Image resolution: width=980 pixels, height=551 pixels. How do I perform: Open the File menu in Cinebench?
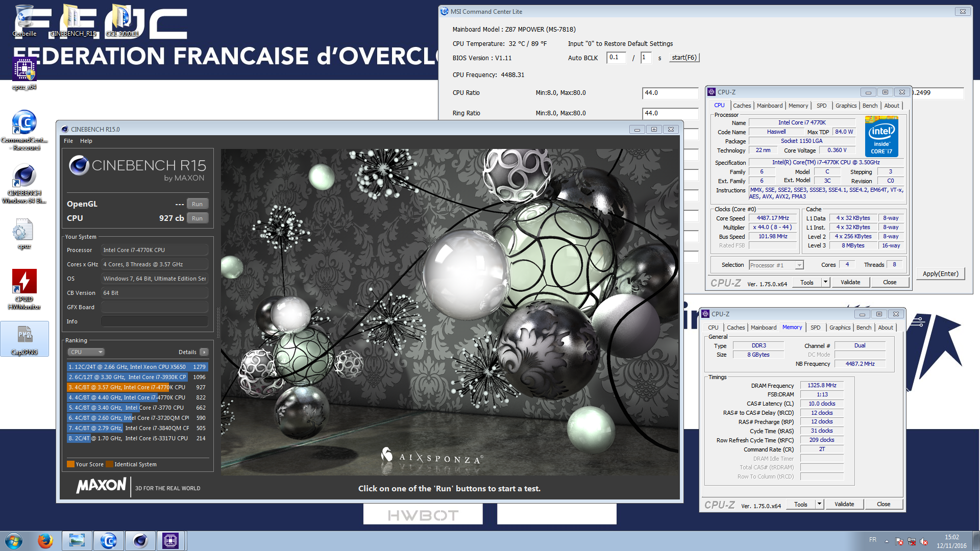coord(68,141)
